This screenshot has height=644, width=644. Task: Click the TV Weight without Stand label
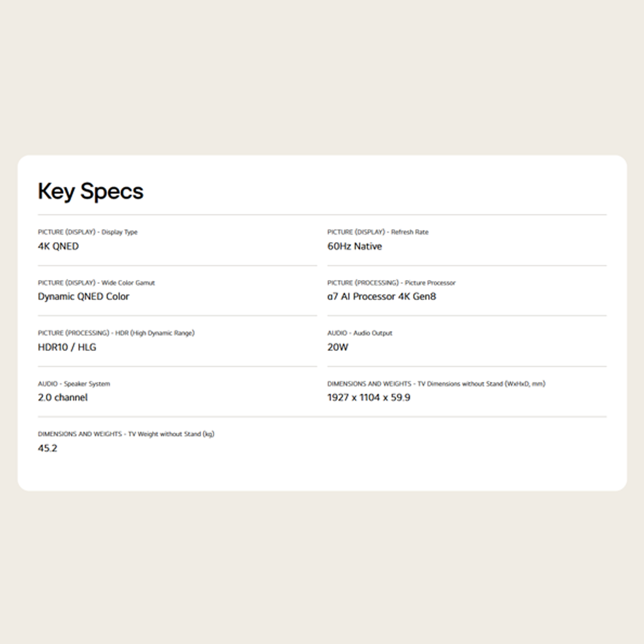[x=126, y=434]
